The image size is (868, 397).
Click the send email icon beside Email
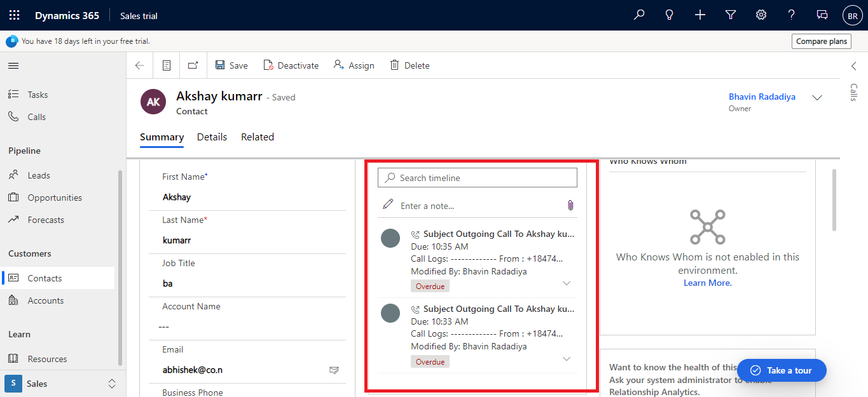(334, 370)
